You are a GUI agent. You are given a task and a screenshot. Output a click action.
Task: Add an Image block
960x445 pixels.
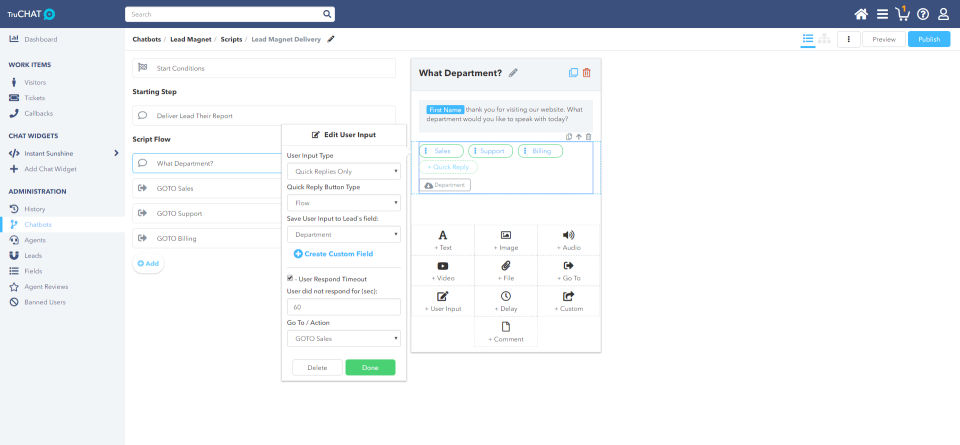(506, 240)
